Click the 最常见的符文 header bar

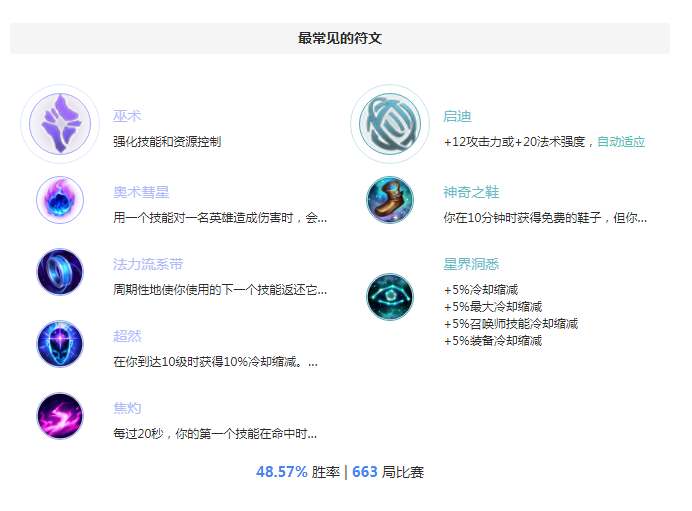tap(340, 38)
